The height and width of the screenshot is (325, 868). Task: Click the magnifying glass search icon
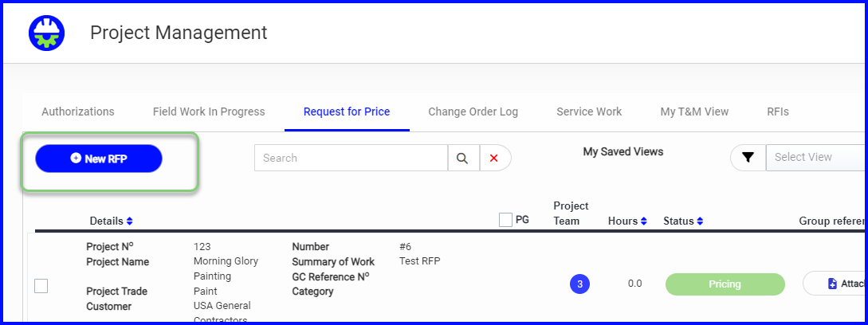tap(463, 158)
